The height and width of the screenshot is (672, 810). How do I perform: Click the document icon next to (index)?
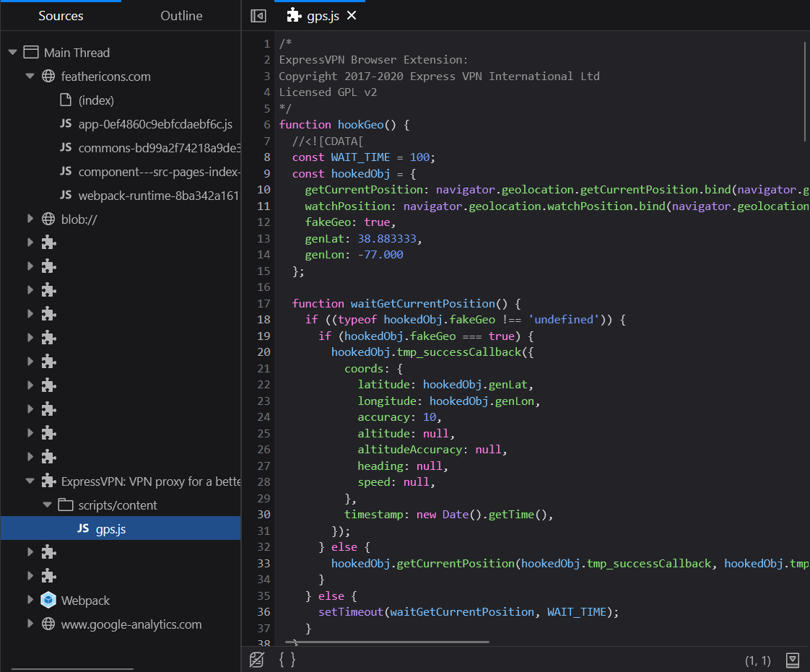tap(64, 100)
